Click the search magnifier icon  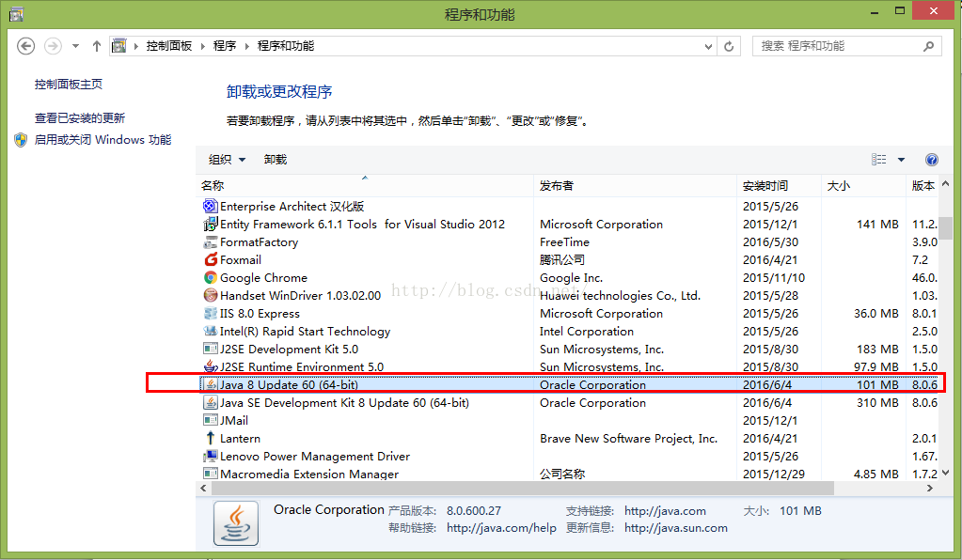coord(929,46)
